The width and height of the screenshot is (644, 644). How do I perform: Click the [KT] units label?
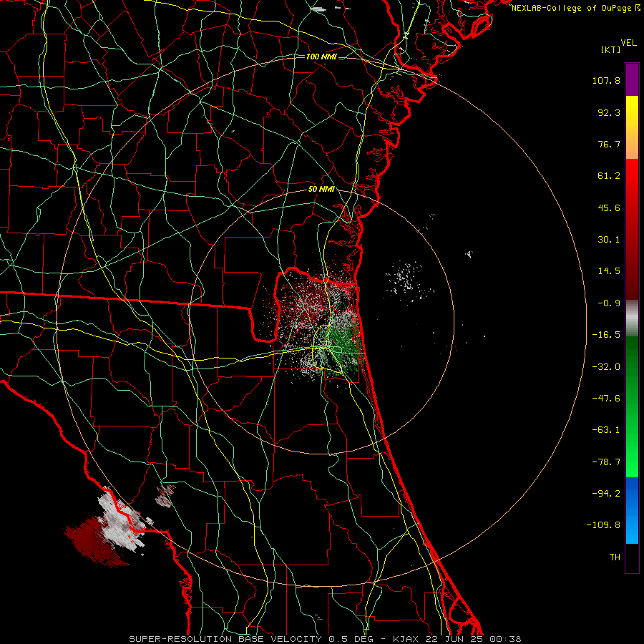pyautogui.click(x=611, y=49)
